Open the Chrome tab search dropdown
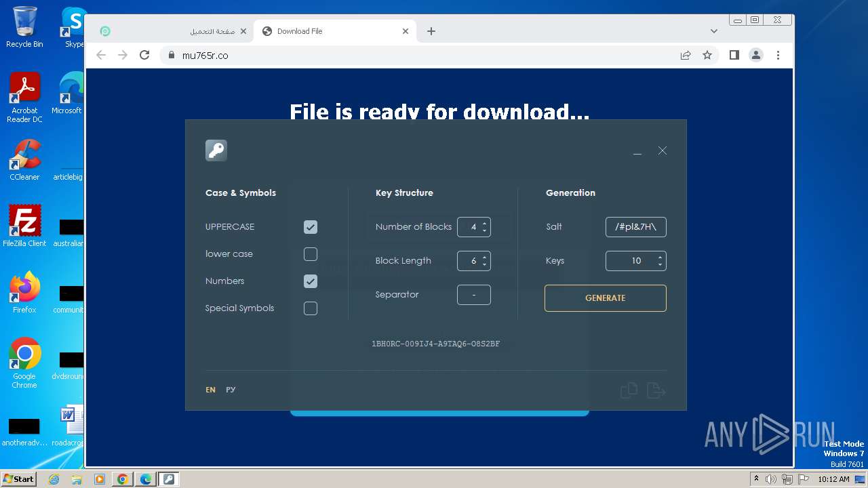 click(x=713, y=31)
